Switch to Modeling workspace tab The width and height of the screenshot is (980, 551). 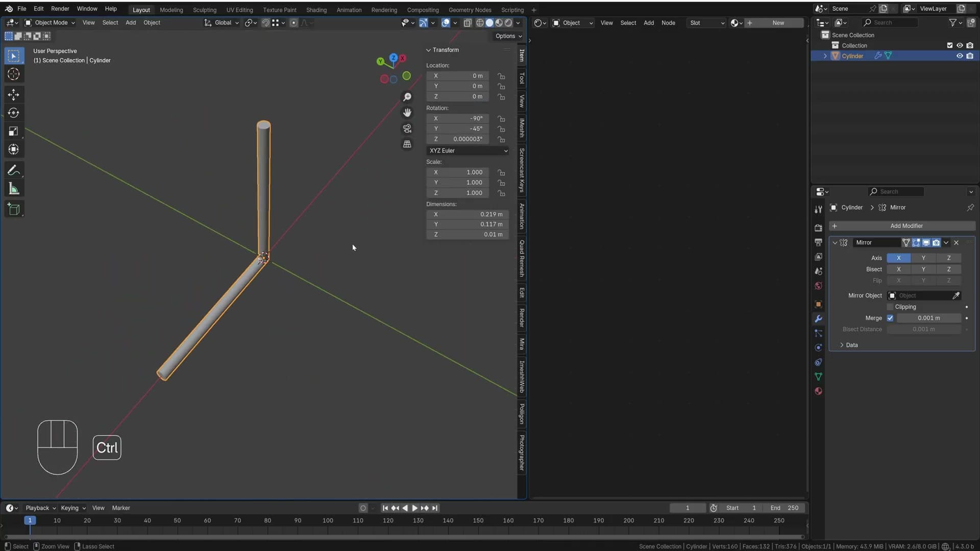point(171,10)
